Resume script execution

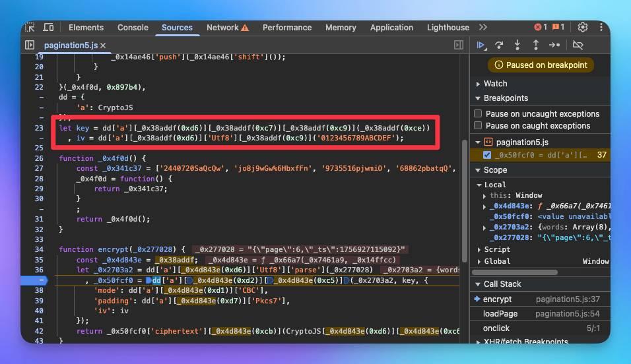481,45
